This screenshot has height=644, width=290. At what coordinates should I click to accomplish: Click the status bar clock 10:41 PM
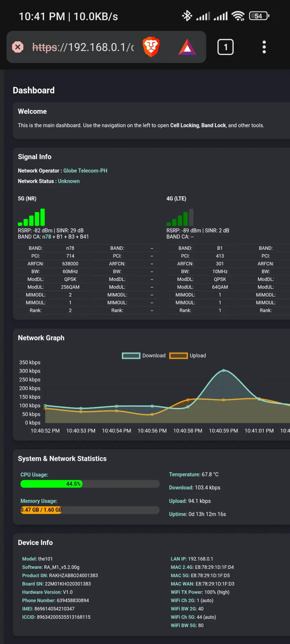click(42, 16)
